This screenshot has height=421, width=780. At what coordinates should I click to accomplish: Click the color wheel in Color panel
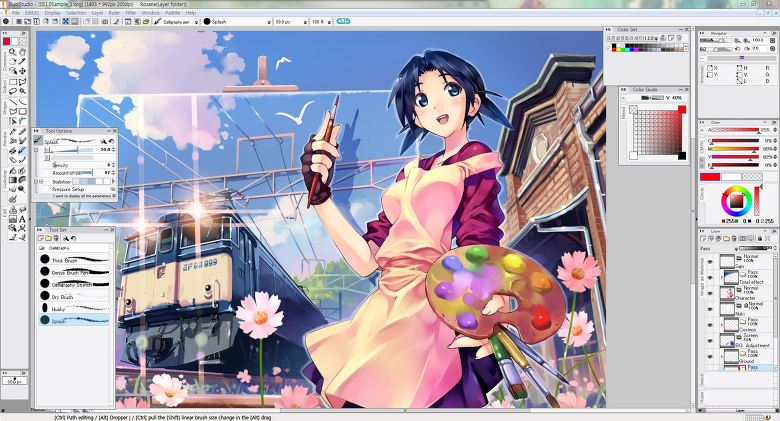[x=736, y=201]
